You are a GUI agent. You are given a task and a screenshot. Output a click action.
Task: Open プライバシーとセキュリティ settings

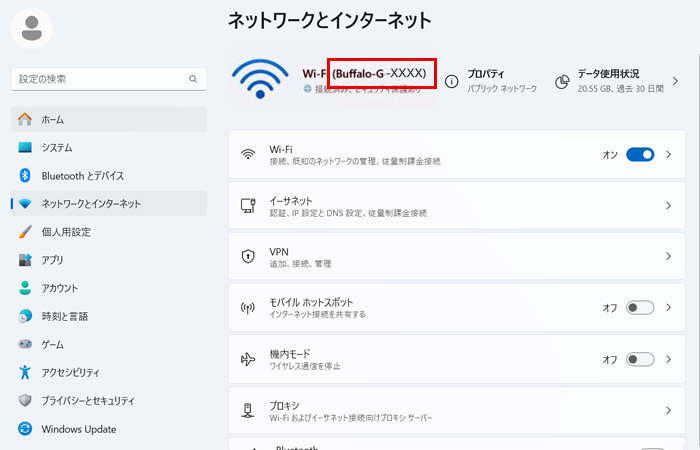pos(108,400)
